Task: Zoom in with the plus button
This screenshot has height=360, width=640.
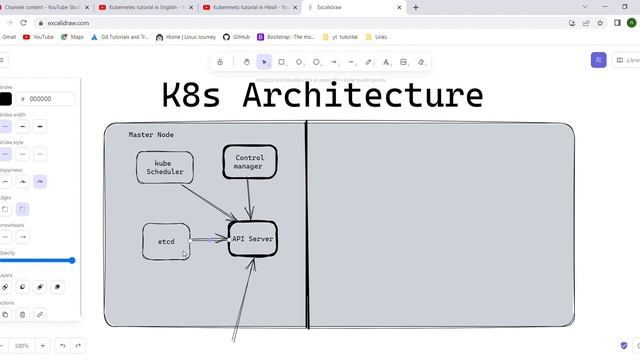Action: 42,346
